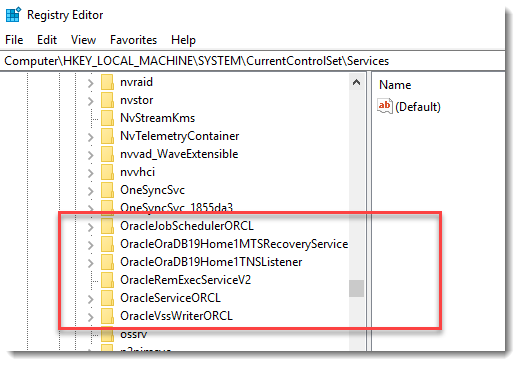This screenshot has width=520, height=366.
Task: Select the nvraid key label
Action: point(136,82)
